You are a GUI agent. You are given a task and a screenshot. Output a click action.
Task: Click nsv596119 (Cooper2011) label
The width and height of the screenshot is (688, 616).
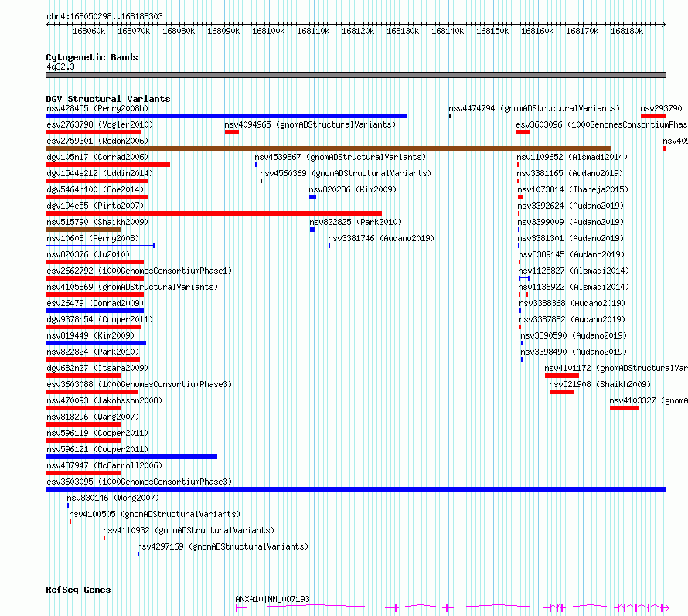pyautogui.click(x=97, y=433)
